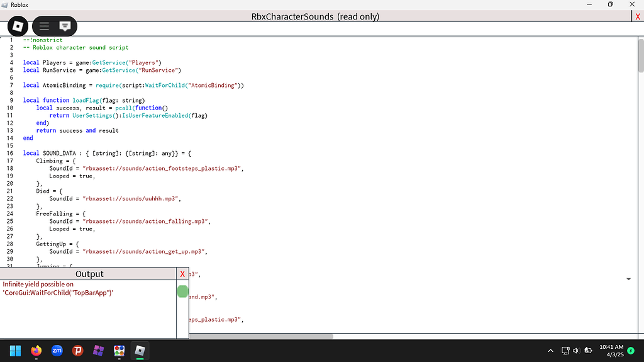This screenshot has width=644, height=362.
Task: Open volume control in system tray
Action: pos(577,351)
